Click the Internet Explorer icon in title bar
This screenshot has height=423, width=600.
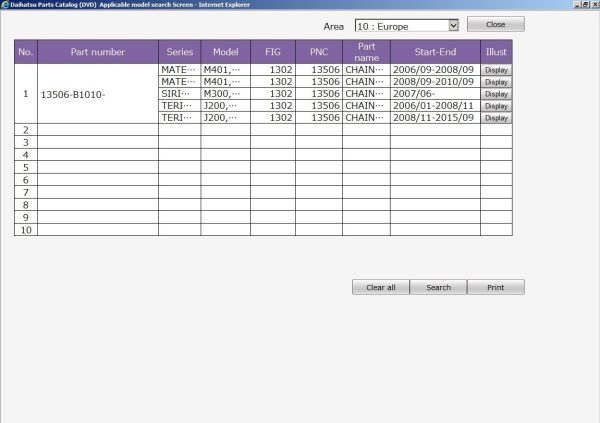click(x=5, y=5)
